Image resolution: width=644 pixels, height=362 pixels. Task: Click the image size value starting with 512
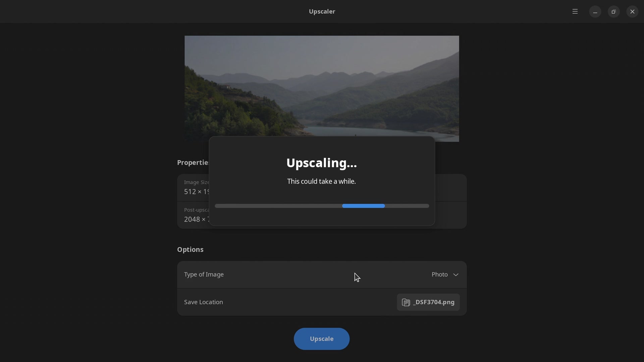tap(196, 192)
